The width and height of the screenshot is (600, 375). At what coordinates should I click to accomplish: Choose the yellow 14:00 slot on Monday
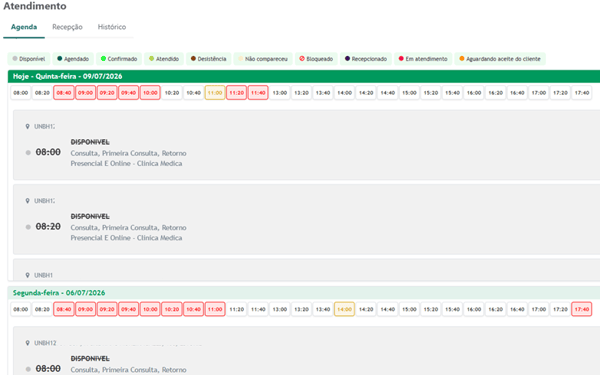pos(344,309)
